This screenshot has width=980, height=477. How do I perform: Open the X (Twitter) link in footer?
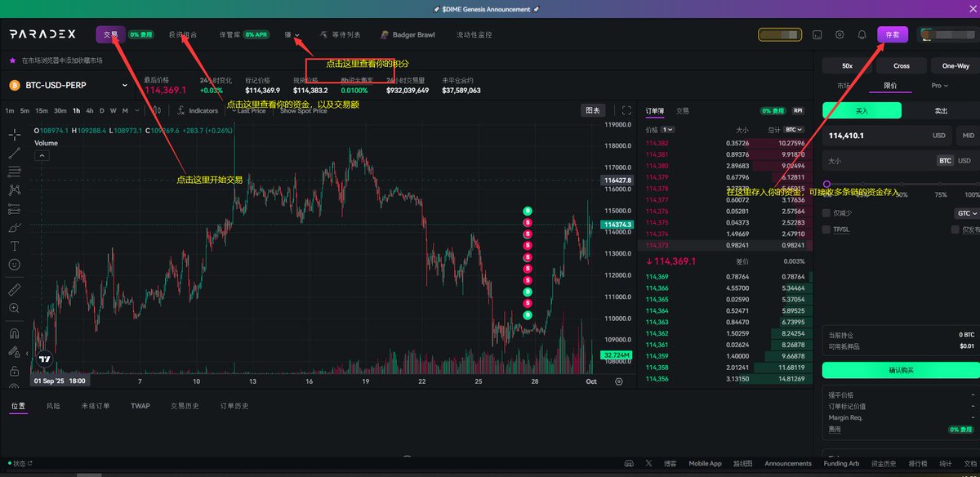point(648,463)
